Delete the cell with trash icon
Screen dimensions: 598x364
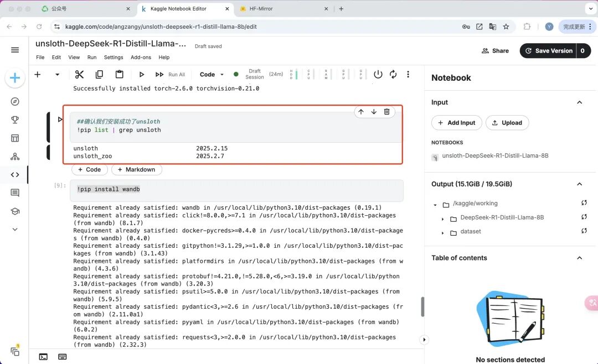pyautogui.click(x=386, y=112)
